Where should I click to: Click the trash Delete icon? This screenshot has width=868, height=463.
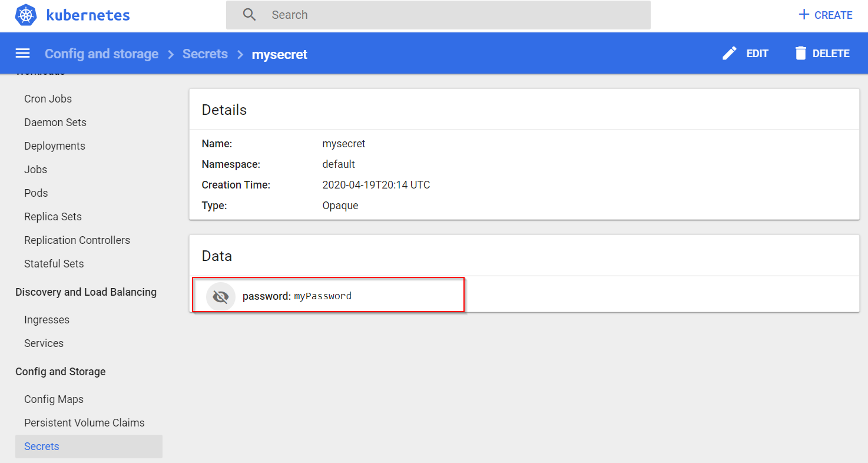pos(801,53)
